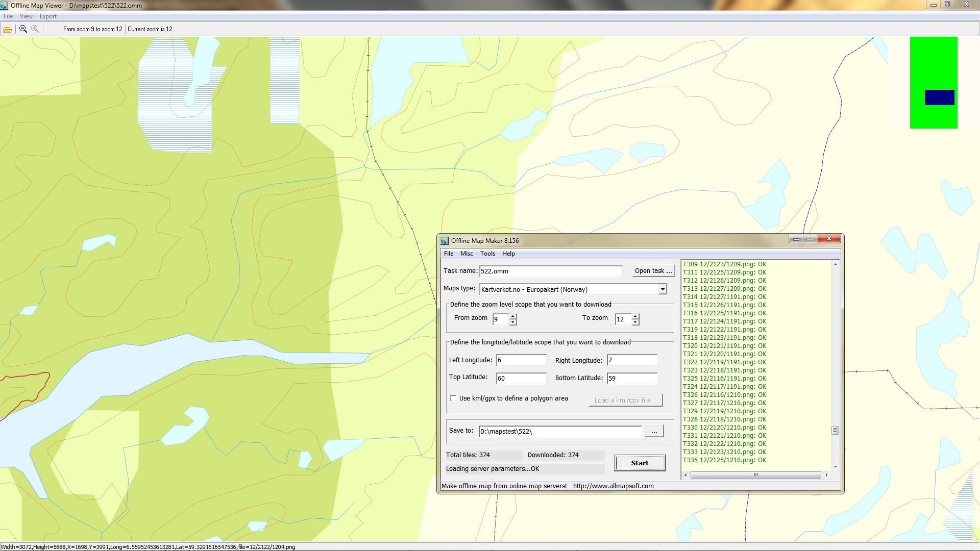Open the Tools menu in Map Maker
980x551 pixels.
point(487,254)
